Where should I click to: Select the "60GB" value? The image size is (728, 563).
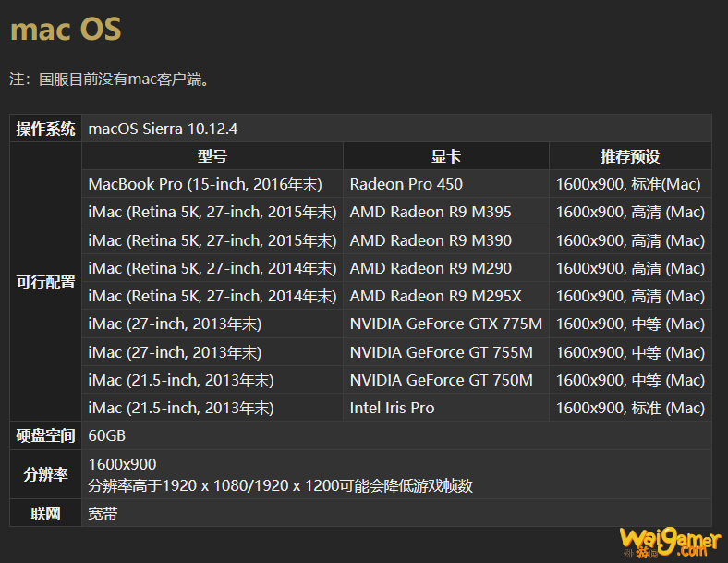[107, 435]
